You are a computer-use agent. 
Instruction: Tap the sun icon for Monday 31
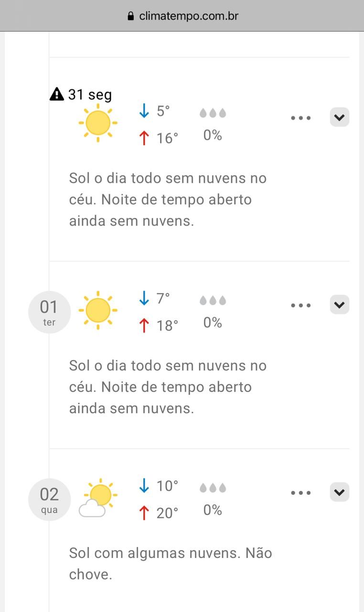pyautogui.click(x=98, y=122)
